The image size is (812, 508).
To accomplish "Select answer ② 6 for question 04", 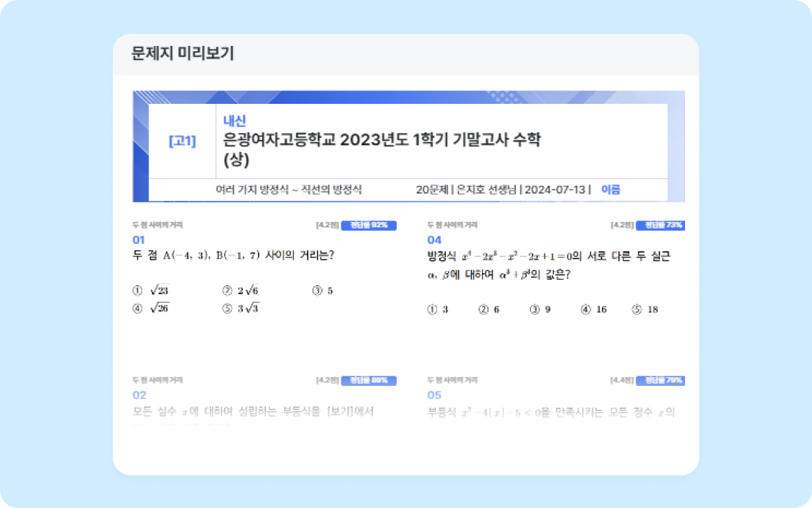I will point(489,309).
